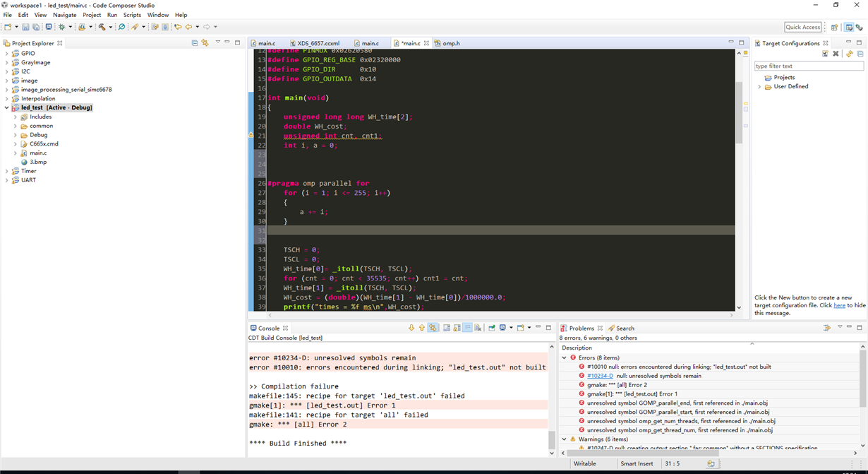Click New Target Configuration icon
Image resolution: width=868 pixels, height=474 pixels.
pos(824,54)
